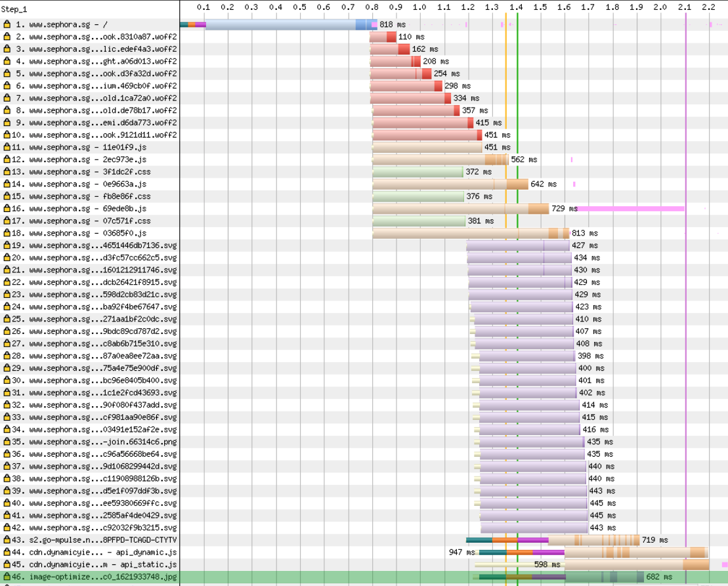Screen dimensions: 728x586
Task: Click the 110 ms red woff2 bar
Action: point(383,37)
